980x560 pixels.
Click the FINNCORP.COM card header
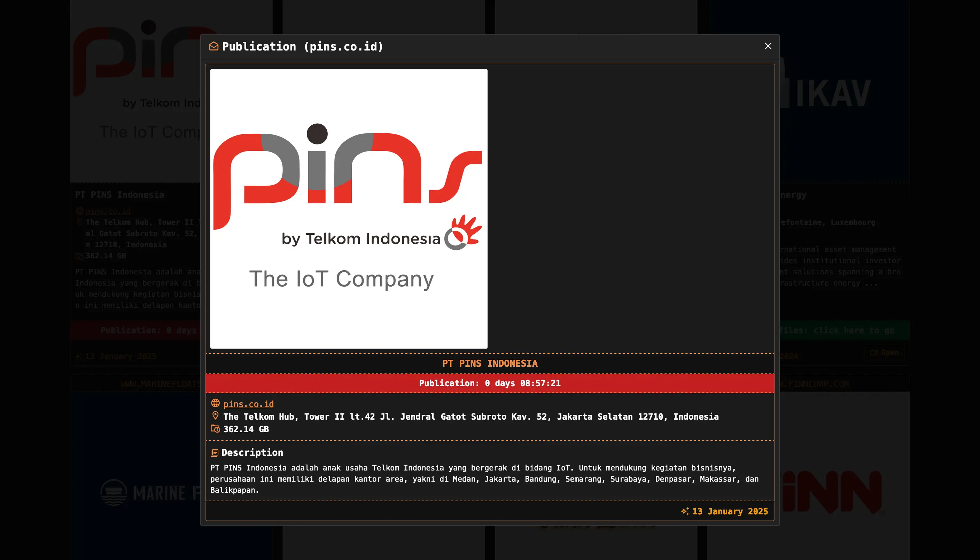pos(815,384)
